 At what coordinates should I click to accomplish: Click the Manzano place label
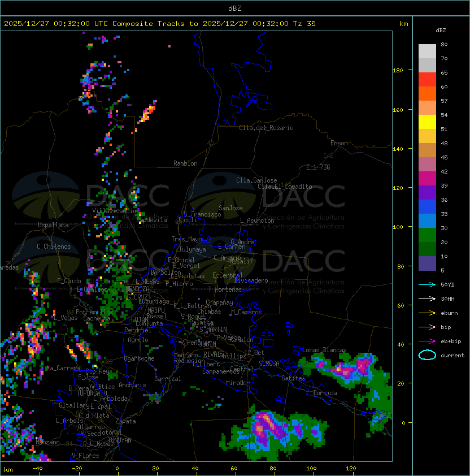(x=47, y=442)
